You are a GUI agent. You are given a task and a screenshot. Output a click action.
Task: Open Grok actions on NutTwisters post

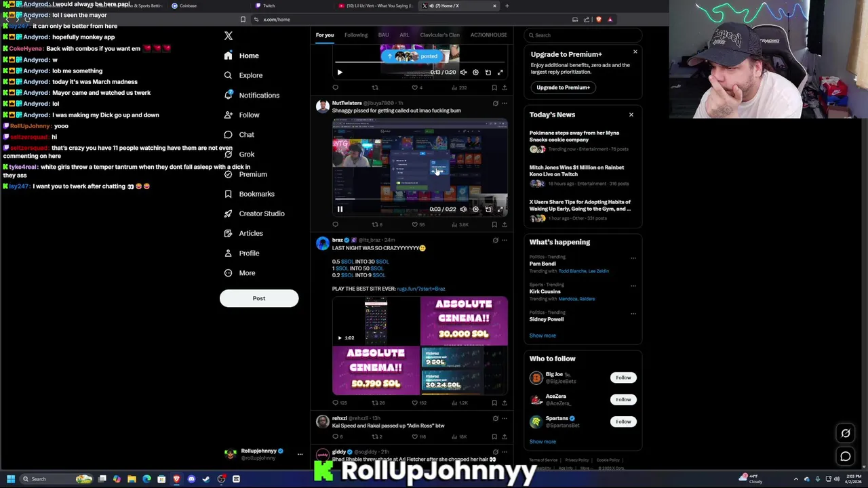(495, 103)
